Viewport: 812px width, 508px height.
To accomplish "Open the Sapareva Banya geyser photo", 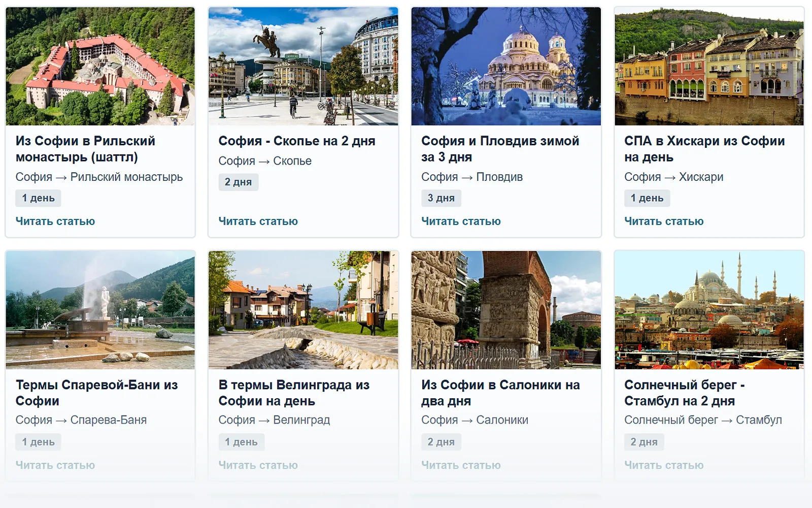I will click(100, 310).
